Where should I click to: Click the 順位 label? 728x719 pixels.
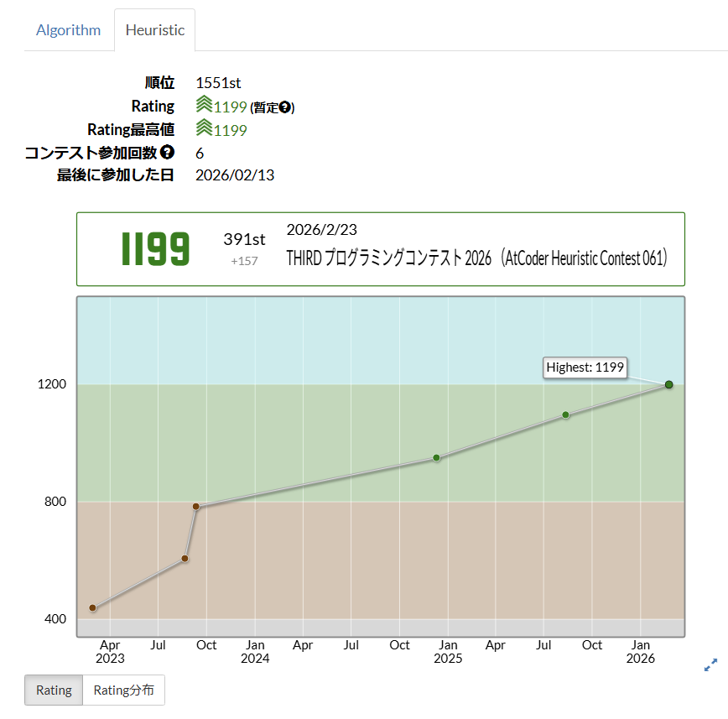159,83
